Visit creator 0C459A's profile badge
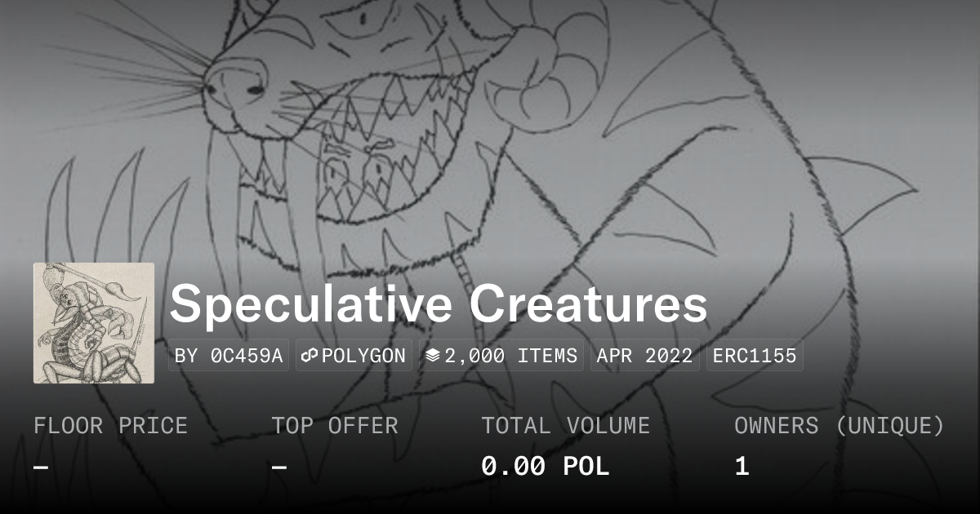The height and width of the screenshot is (514, 980). (229, 356)
